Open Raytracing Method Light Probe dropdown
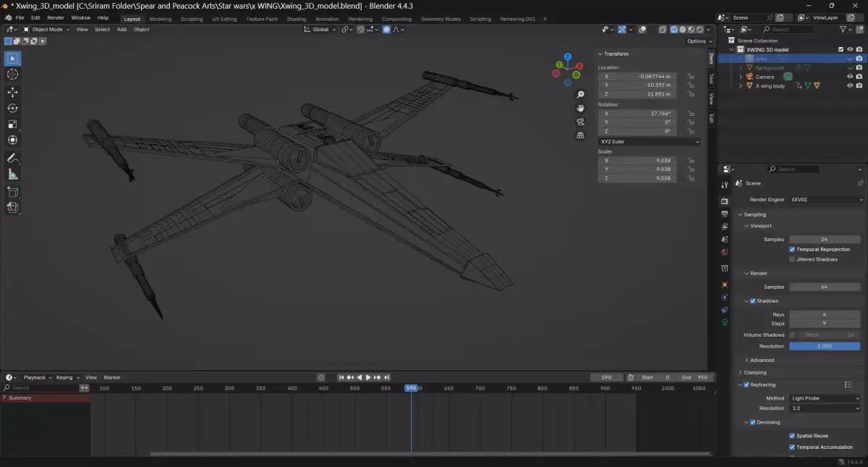This screenshot has width=868, height=467. [825, 398]
